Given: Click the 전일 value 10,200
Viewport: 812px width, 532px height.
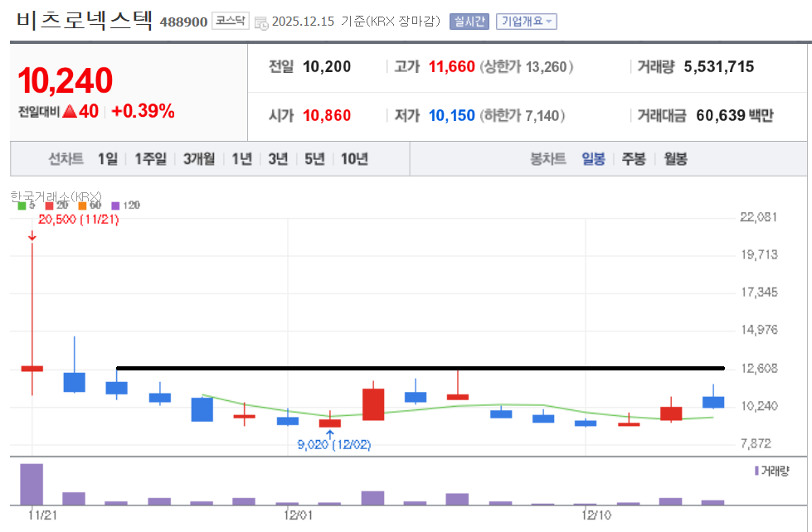Looking at the screenshot, I should [327, 67].
